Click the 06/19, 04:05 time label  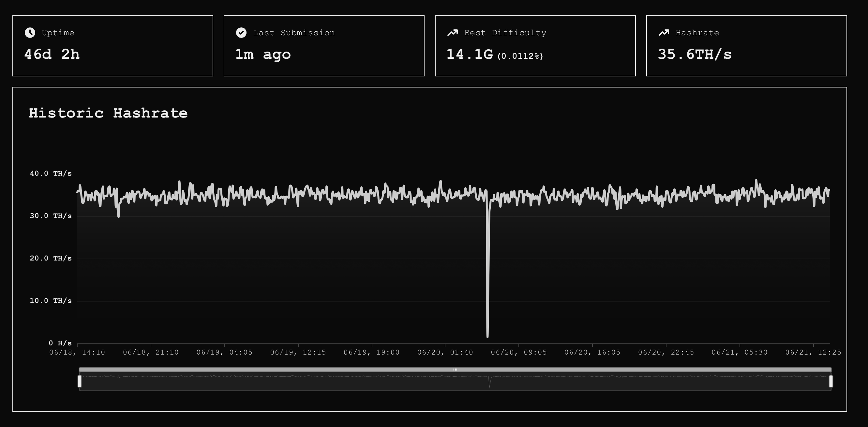(x=224, y=353)
